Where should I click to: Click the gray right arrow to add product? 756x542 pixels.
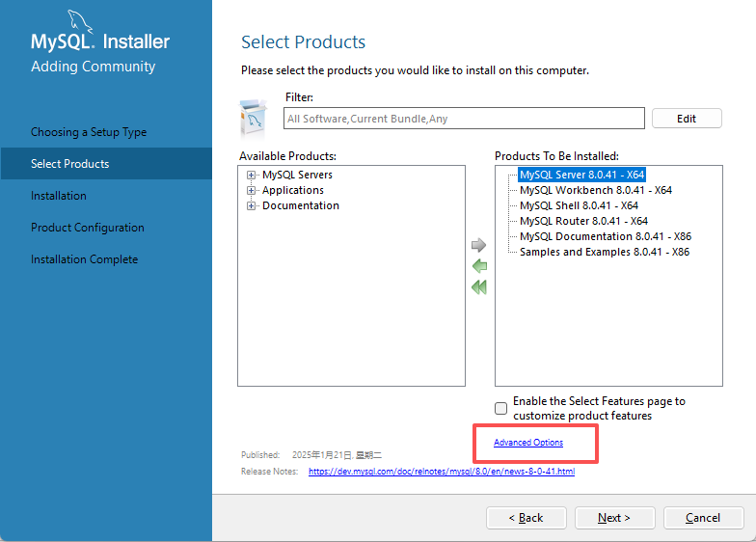[x=479, y=245]
